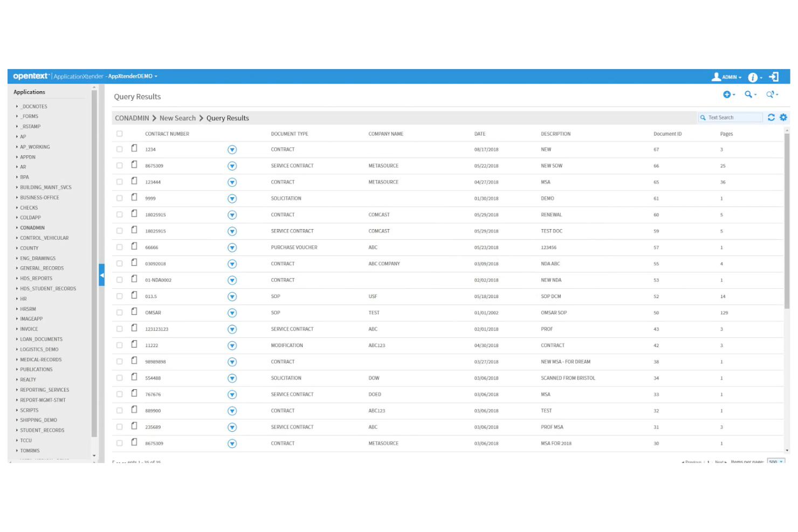Viewport: 798px width, 532px height.
Task: Check the select-all checkbox in the header row
Action: pos(120,133)
